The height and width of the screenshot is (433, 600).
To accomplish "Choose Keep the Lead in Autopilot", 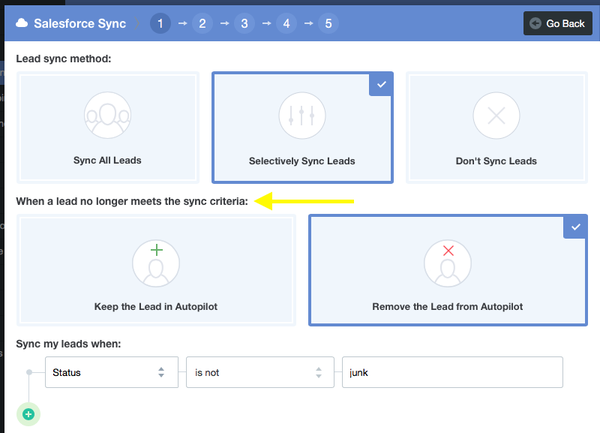I will [156, 270].
